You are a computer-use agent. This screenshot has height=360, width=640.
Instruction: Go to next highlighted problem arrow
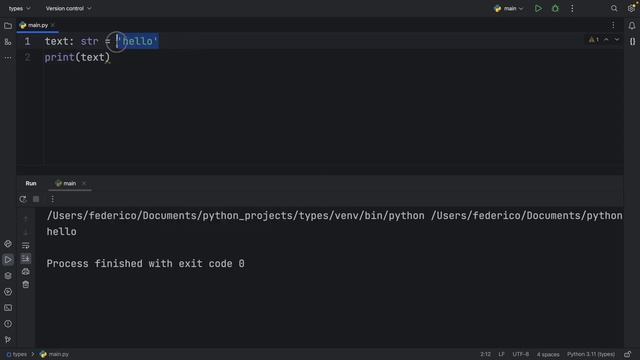617,40
